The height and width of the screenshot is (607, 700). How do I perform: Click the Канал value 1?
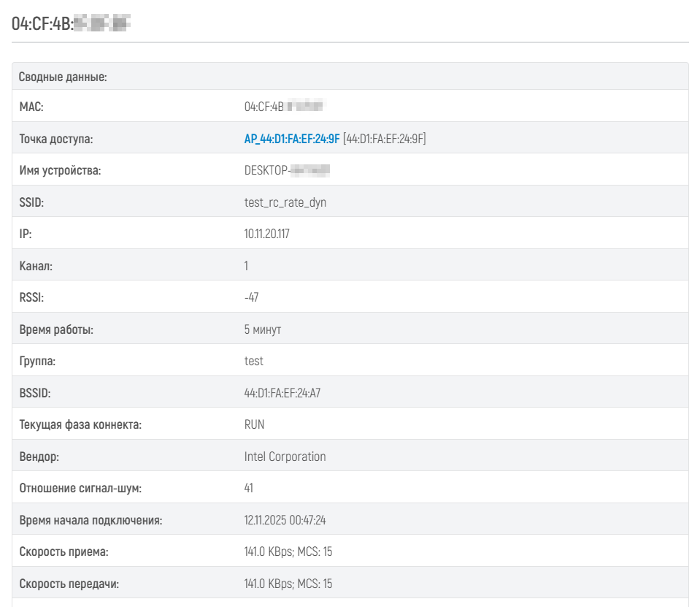pos(246,266)
